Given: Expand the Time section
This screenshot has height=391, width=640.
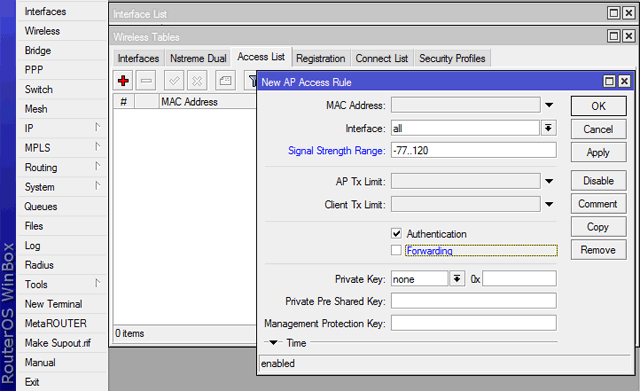Looking at the screenshot, I should click(x=273, y=342).
